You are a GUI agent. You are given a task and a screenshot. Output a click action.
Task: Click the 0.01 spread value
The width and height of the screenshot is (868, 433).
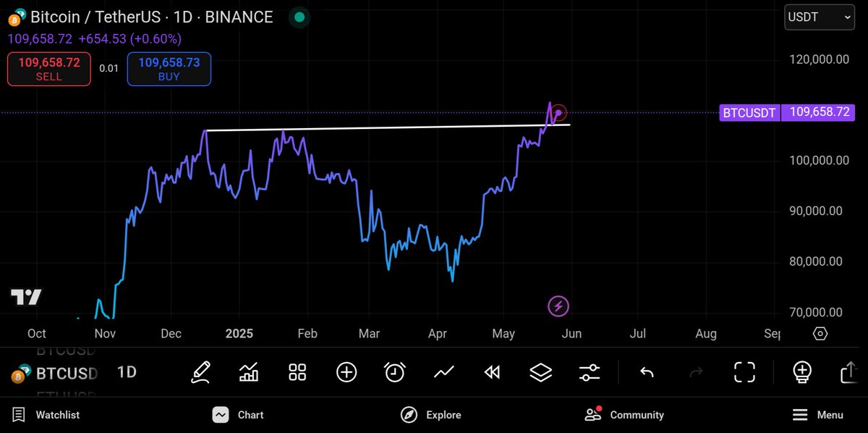109,69
